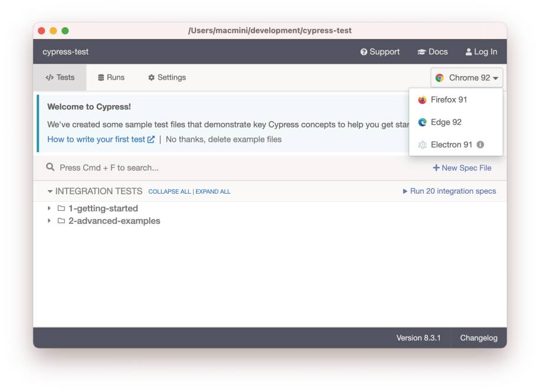540x392 pixels.
Task: Click the Edge logo icon
Action: click(422, 122)
